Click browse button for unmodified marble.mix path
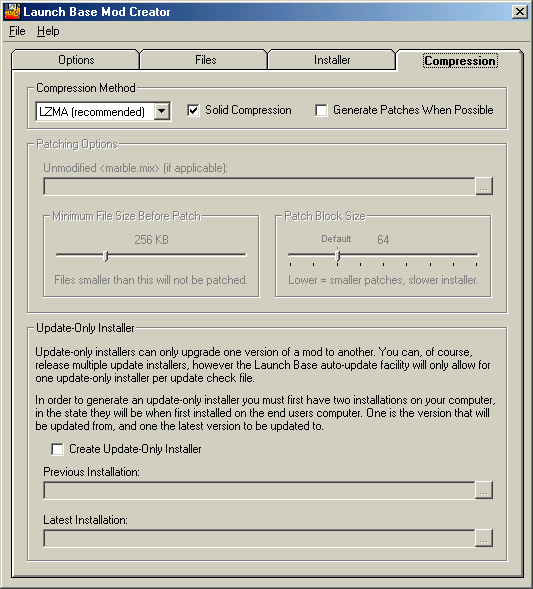The image size is (533, 589). pyautogui.click(x=484, y=186)
